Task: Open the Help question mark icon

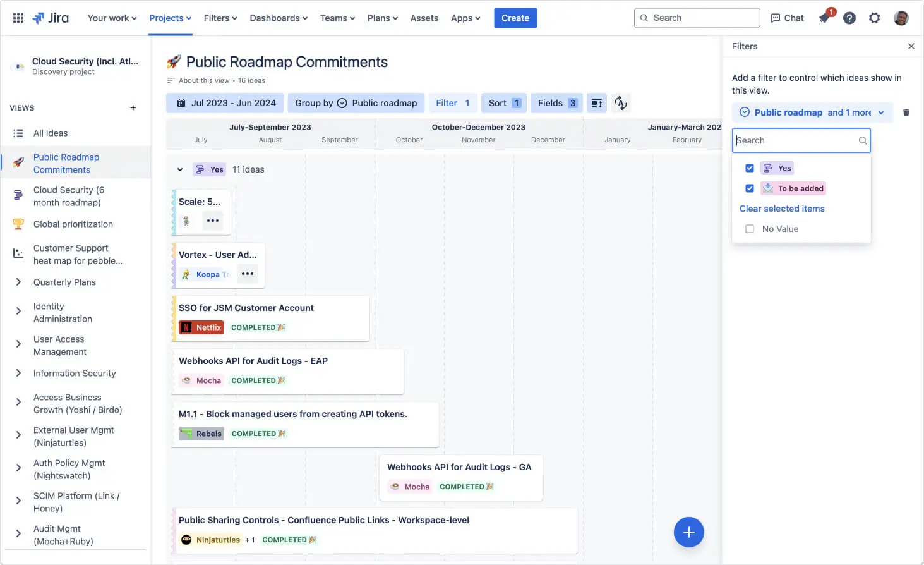Action: tap(849, 18)
